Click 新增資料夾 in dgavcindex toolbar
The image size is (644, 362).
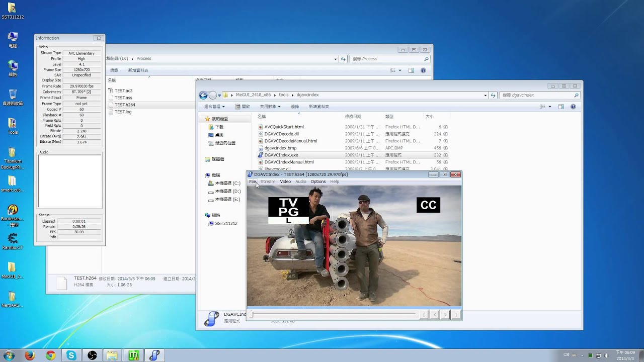click(319, 107)
